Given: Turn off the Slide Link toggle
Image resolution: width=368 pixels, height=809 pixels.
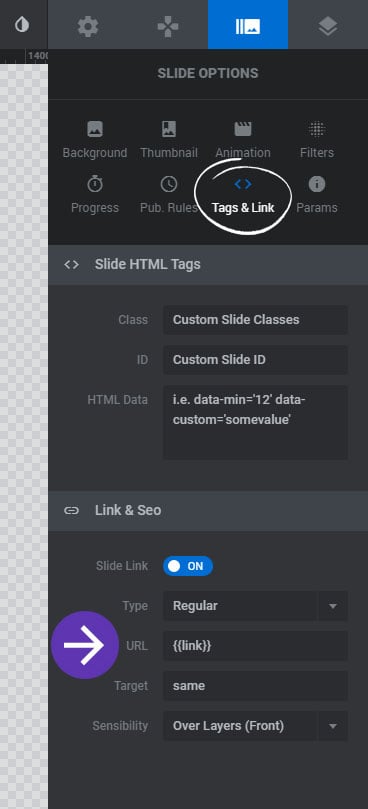Looking at the screenshot, I should coord(188,566).
